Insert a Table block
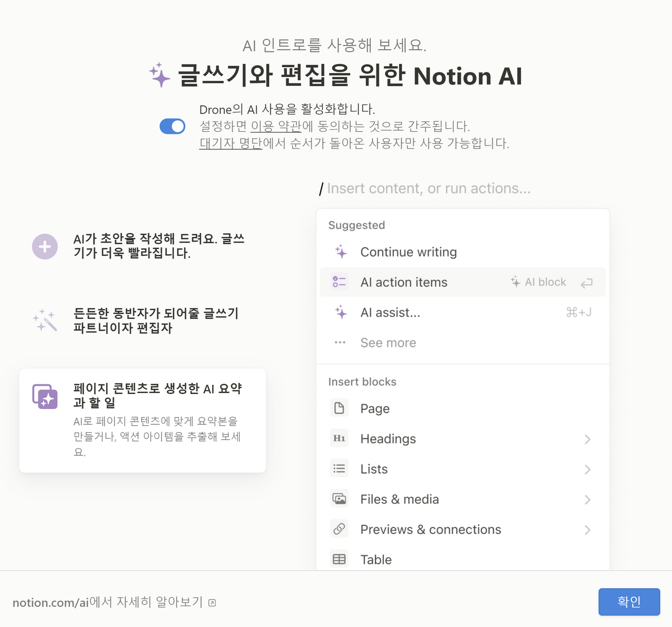Viewport: 672px width, 627px height. point(463,559)
